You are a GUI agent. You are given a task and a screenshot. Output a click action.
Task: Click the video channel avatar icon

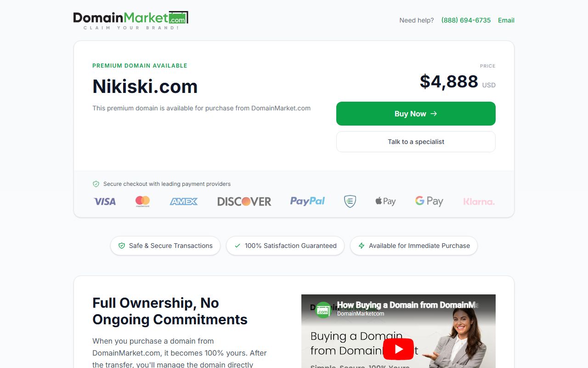[323, 310]
